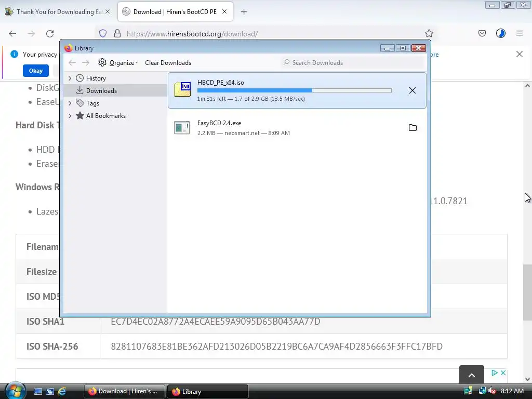Open the Organize menu in Library
The height and width of the screenshot is (399, 532).
tap(118, 63)
